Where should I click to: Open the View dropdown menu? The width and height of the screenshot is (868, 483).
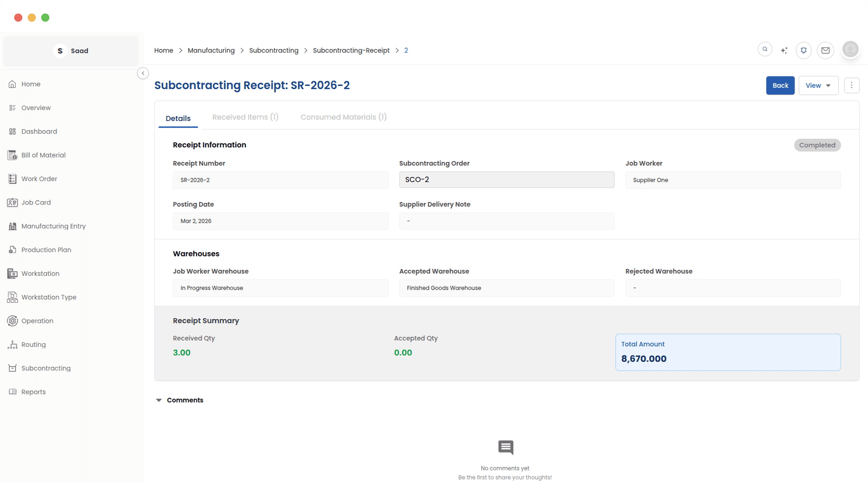818,86
